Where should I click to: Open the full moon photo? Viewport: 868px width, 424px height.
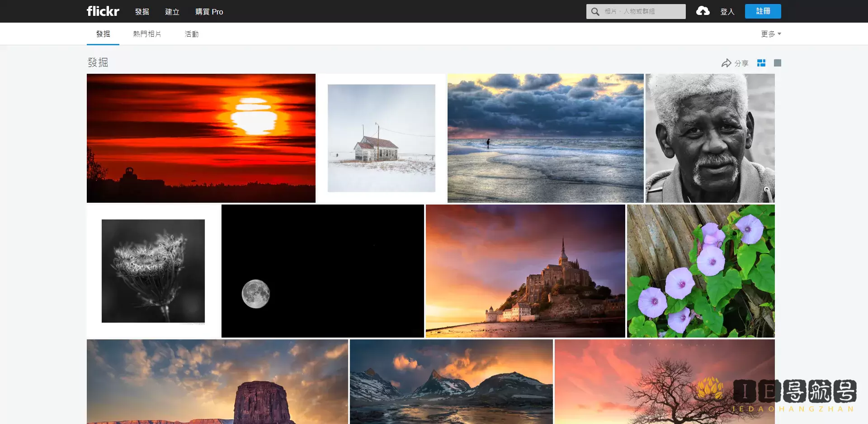pos(322,271)
